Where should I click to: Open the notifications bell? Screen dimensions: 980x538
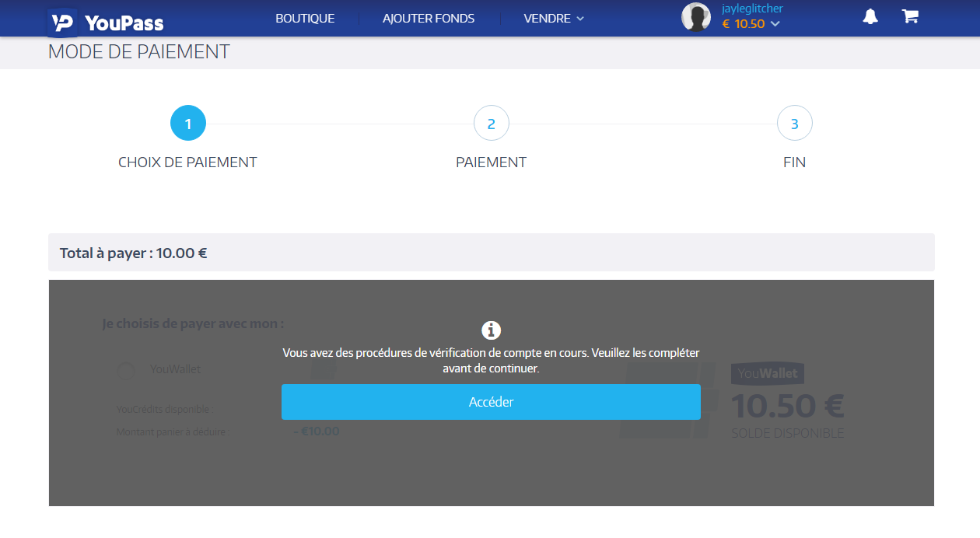point(870,17)
